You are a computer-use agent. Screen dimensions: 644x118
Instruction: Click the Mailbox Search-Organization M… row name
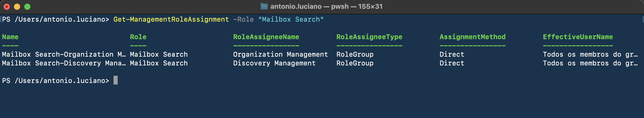[64, 54]
